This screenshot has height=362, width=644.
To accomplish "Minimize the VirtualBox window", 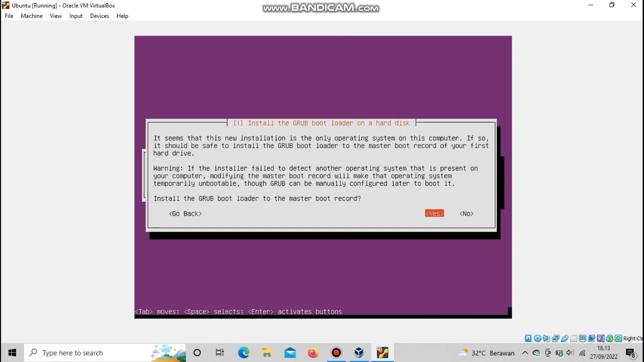I will 591,5.
